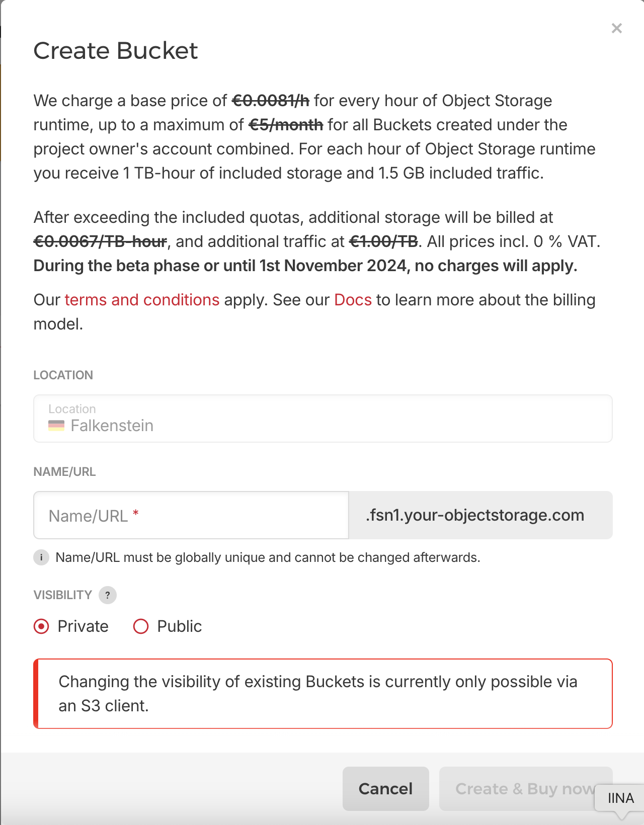Screen dimensions: 644x825
Task: Click the NAME/URL section label
Action: [64, 472]
